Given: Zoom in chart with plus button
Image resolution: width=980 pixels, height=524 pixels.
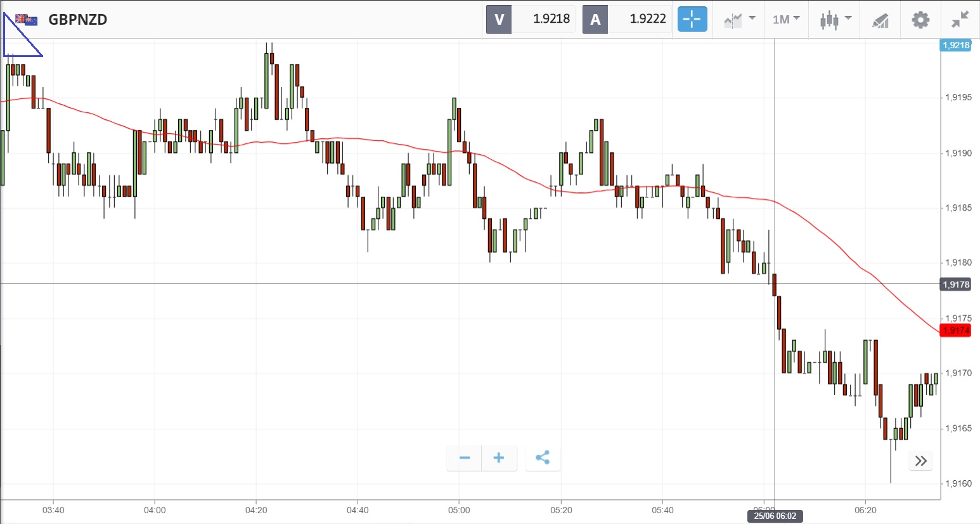Looking at the screenshot, I should click(499, 457).
